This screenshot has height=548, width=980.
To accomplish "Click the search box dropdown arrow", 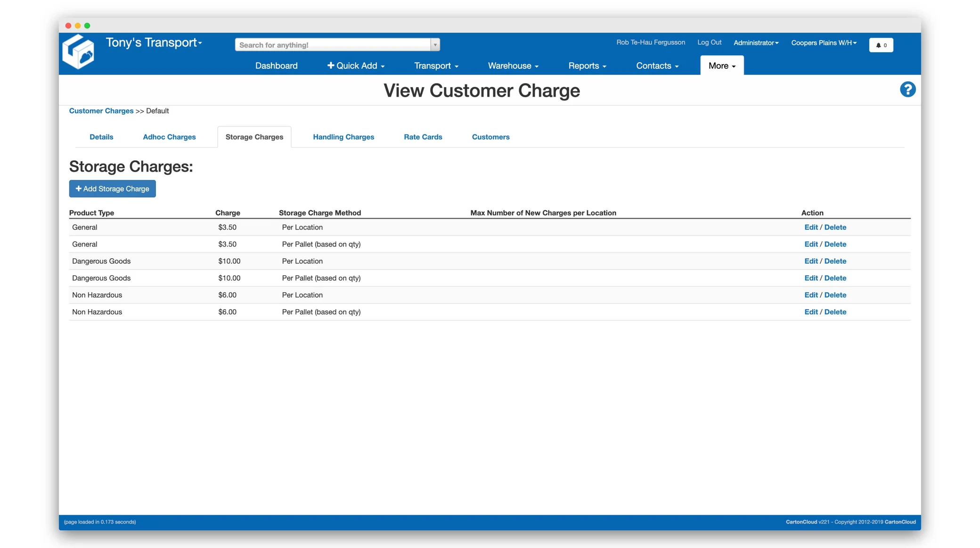I will (x=435, y=45).
